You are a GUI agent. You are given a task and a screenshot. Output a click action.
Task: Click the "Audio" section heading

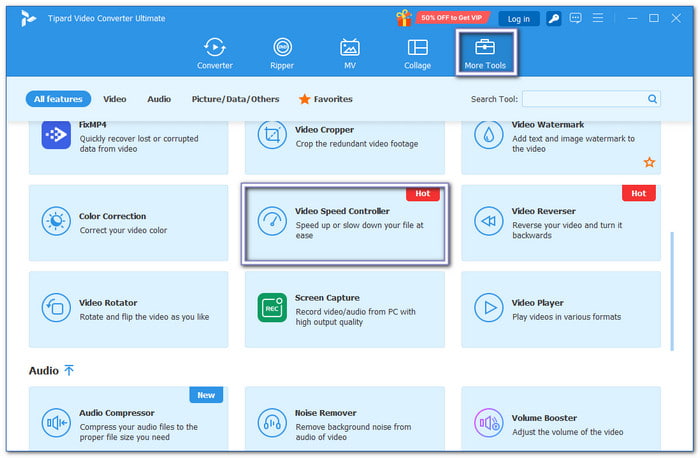point(44,371)
